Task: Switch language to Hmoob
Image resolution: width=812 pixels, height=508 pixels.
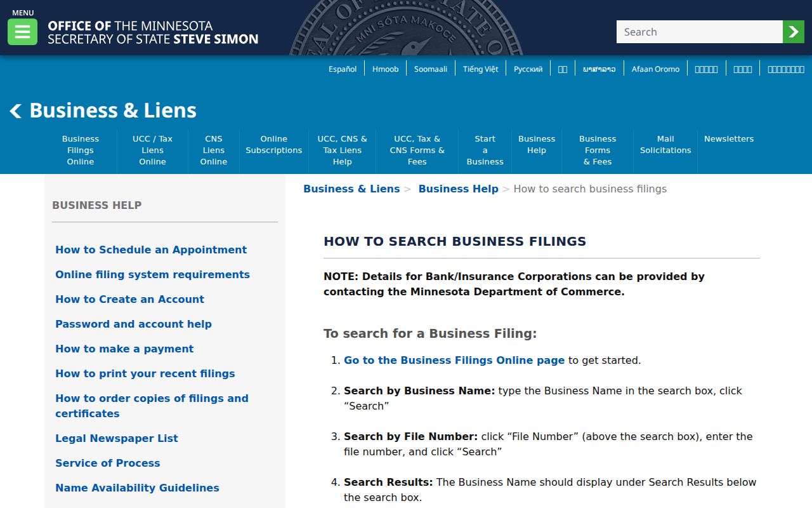Action: click(386, 69)
